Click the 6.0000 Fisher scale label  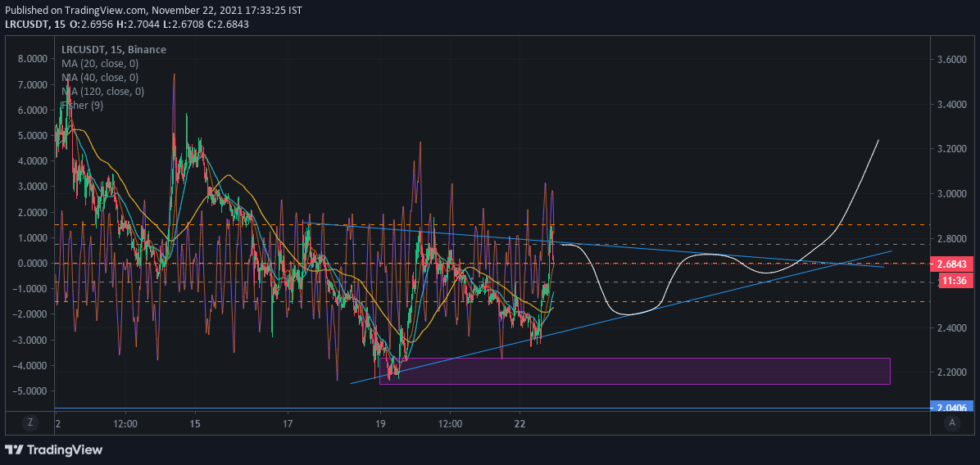[x=34, y=110]
